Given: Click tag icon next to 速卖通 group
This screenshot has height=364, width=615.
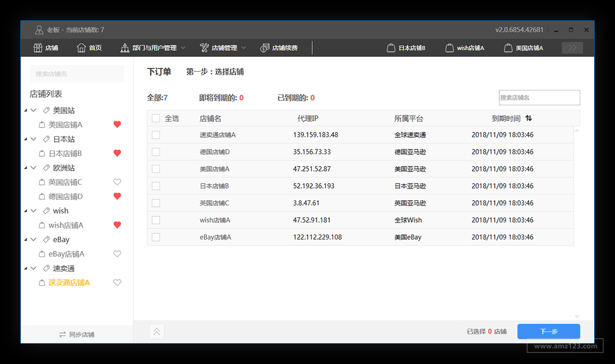Looking at the screenshot, I should click(x=46, y=268).
